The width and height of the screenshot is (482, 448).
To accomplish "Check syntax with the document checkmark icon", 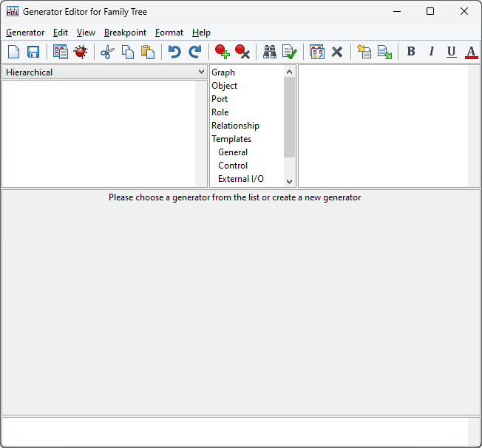I will pyautogui.click(x=290, y=52).
